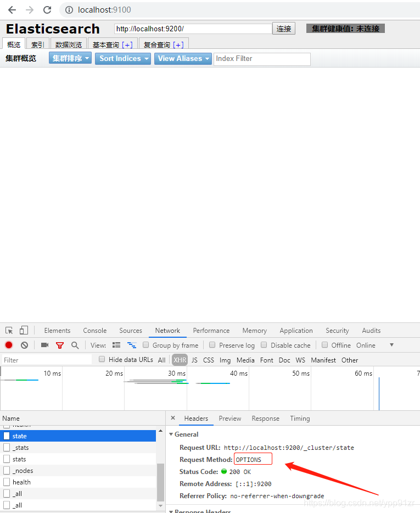Click the network Filter text box

47,360
